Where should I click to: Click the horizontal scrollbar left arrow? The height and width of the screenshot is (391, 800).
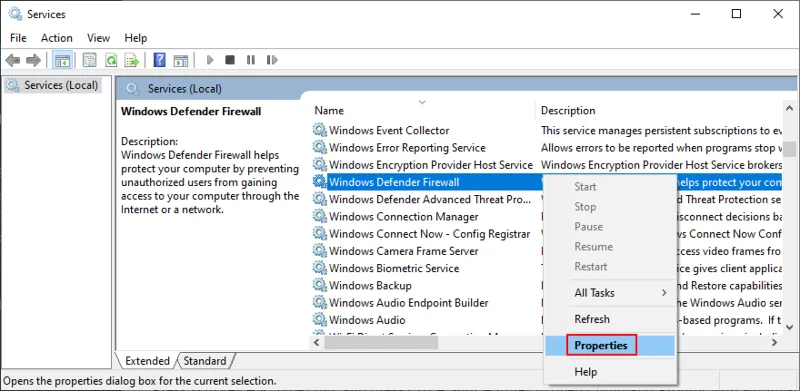click(316, 343)
